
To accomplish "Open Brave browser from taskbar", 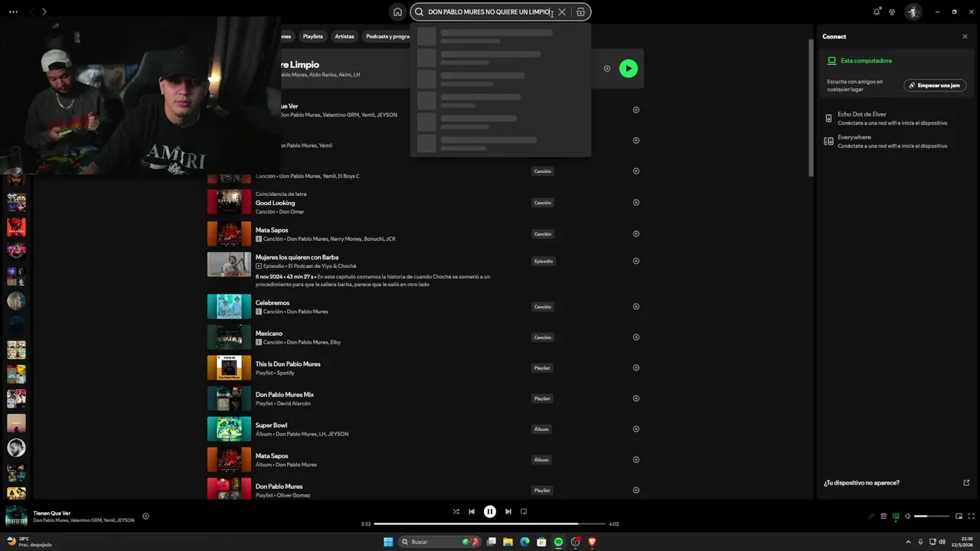I will pos(592,542).
